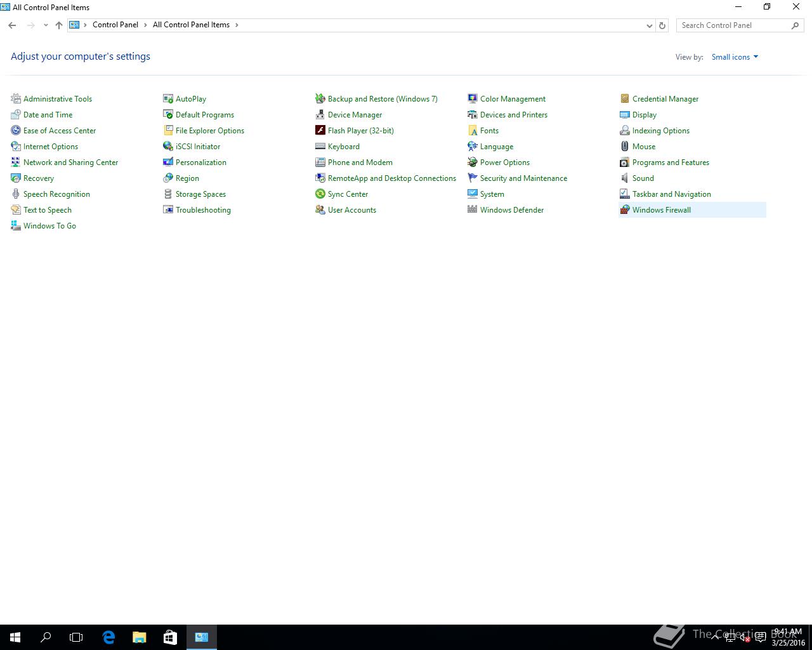Open the Ease of Access Center icon
The width and height of the screenshot is (812, 650).
(x=16, y=130)
